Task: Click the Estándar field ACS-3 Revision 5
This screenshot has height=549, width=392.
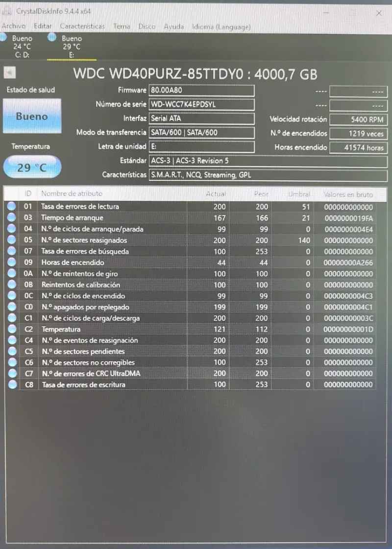Action: [268, 161]
